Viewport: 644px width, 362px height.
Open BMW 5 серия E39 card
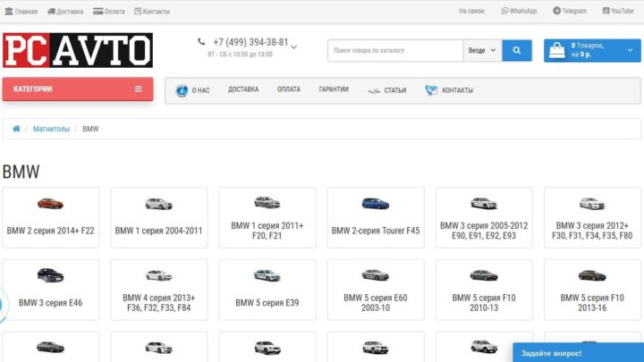(267, 290)
